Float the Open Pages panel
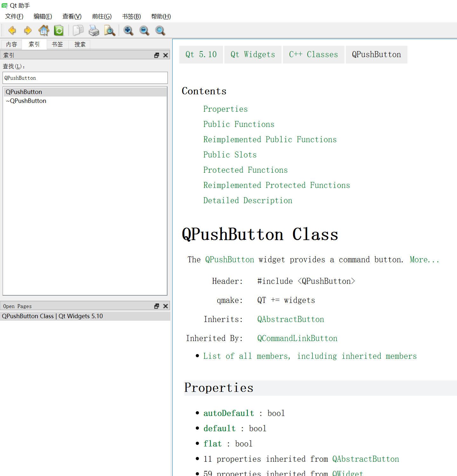 coord(157,306)
